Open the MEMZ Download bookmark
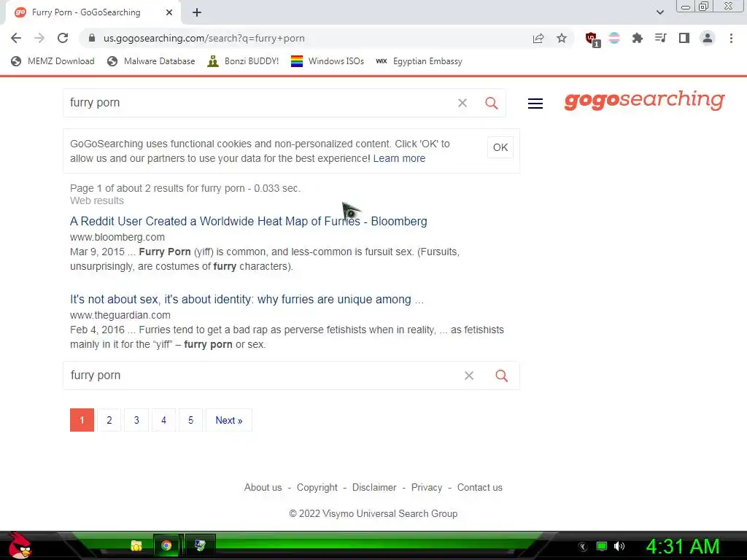The width and height of the screenshot is (747, 560). coord(53,61)
